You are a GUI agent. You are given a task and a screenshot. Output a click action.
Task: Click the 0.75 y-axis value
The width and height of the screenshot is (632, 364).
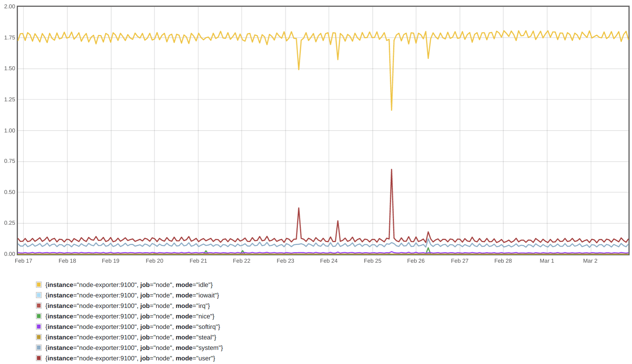10,161
